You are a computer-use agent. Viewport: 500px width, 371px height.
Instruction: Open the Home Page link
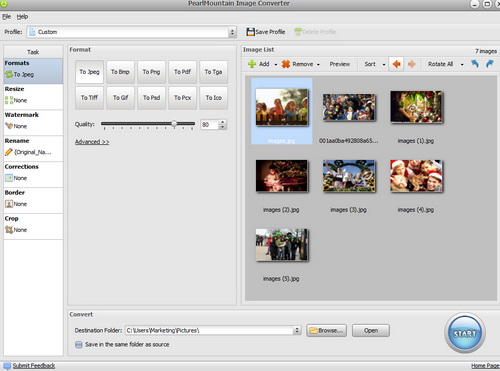coord(485,366)
